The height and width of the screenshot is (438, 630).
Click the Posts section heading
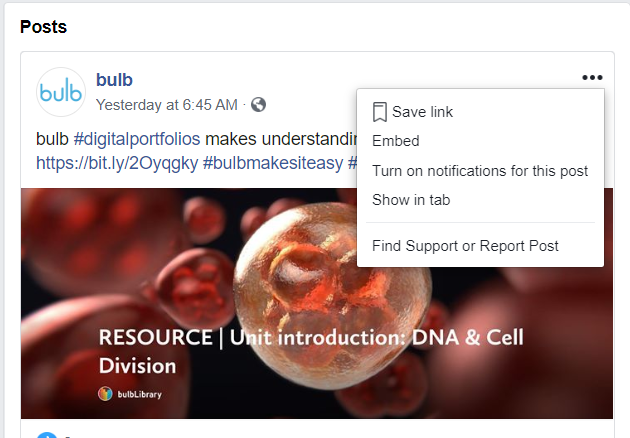point(43,27)
